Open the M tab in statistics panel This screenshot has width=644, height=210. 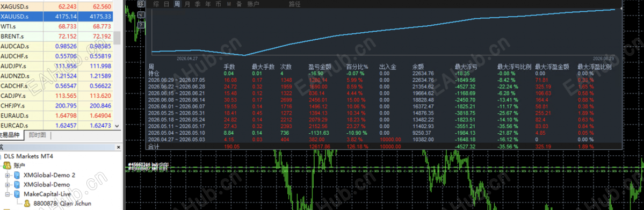coord(228,4)
